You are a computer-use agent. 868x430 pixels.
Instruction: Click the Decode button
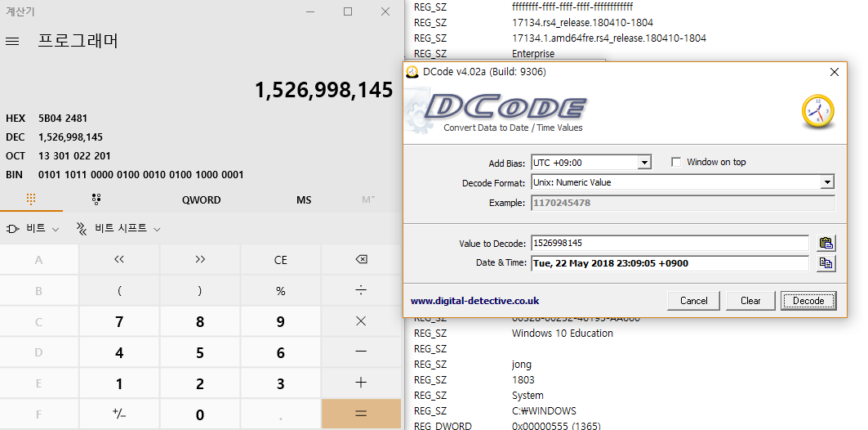pos(808,301)
